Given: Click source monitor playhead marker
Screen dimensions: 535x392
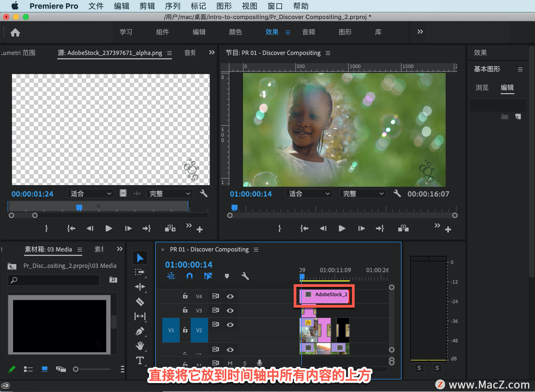Looking at the screenshot, I should [x=79, y=208].
